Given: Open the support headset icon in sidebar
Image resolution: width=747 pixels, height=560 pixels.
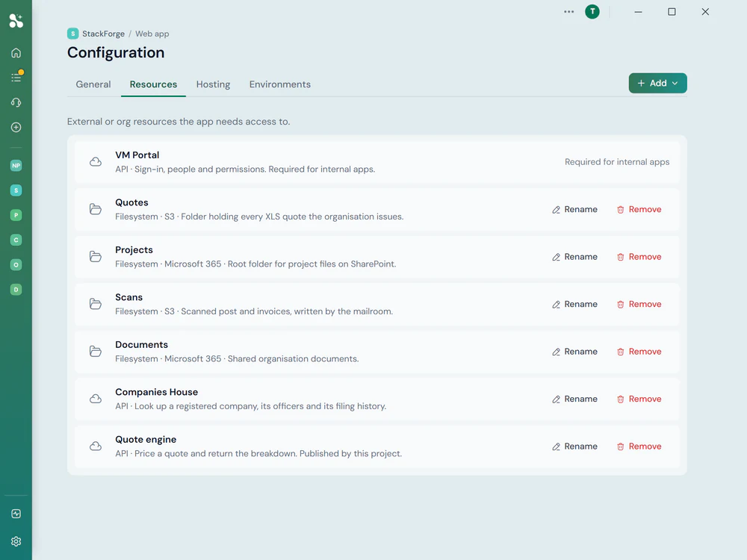Looking at the screenshot, I should (x=16, y=102).
